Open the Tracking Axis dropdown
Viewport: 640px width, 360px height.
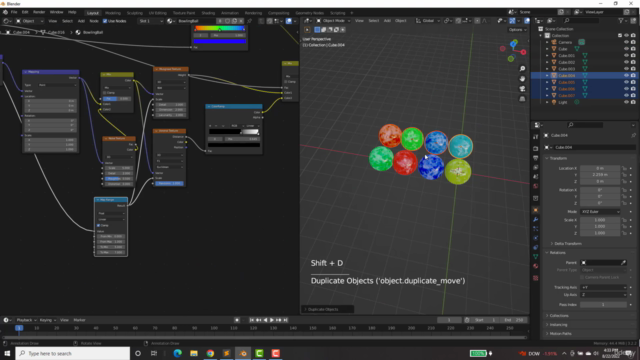click(x=603, y=287)
